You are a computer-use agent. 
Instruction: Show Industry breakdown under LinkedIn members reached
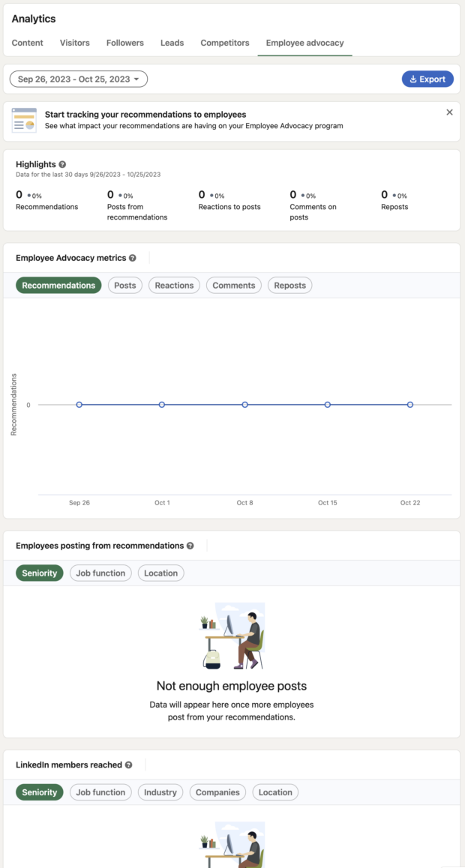pyautogui.click(x=160, y=792)
